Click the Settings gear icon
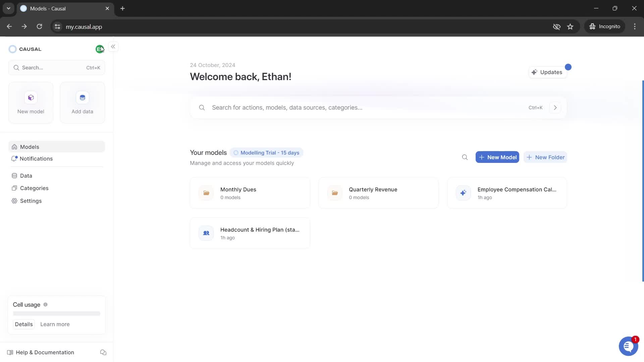Screen dimensions: 644x362 pyautogui.click(x=15, y=201)
